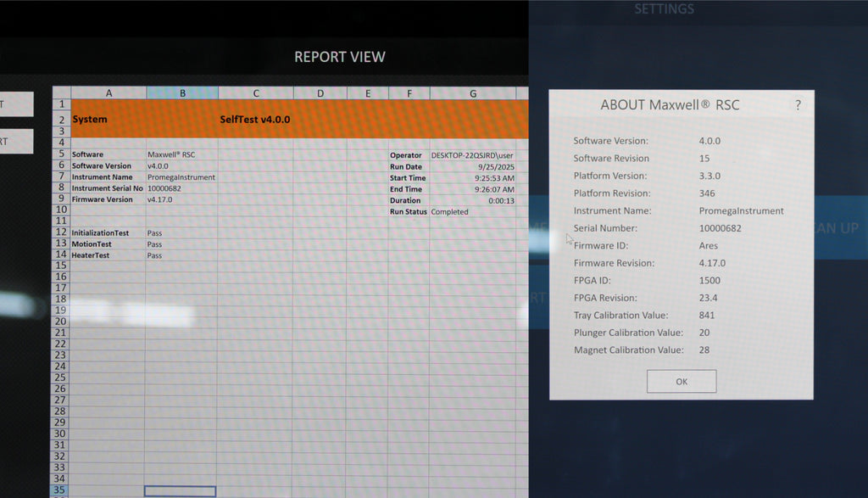Select column A header in report

(108, 92)
